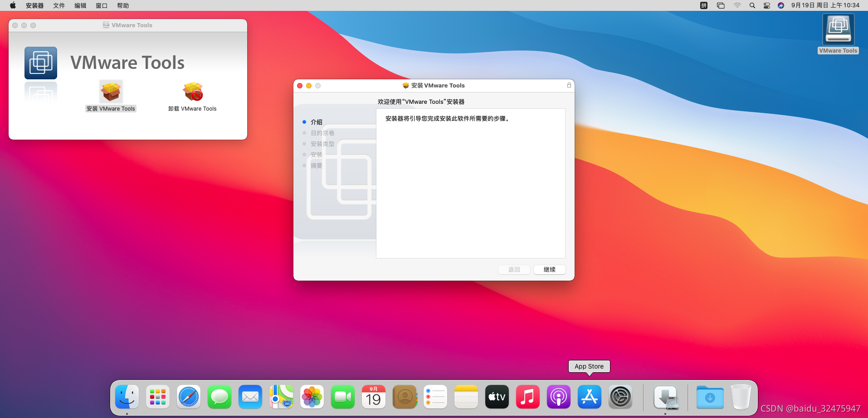Open the Downloads folder stack in dock
The width and height of the screenshot is (868, 418).
tap(710, 397)
